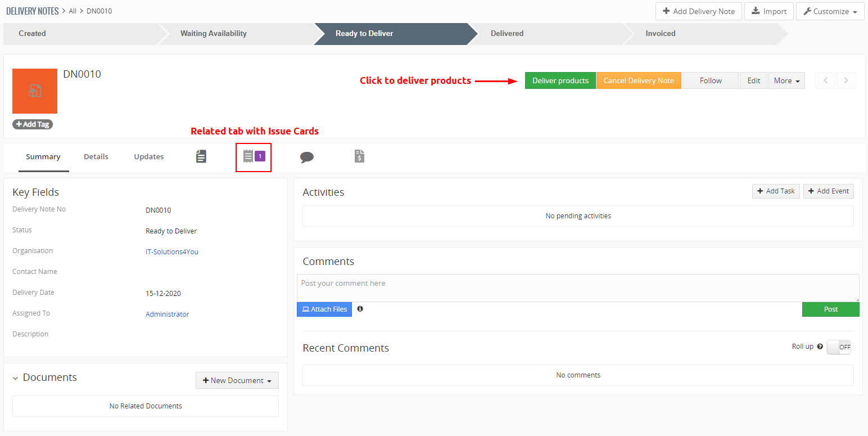Open the invoice dollar document tab icon
This screenshot has height=436, width=868.
click(x=359, y=156)
